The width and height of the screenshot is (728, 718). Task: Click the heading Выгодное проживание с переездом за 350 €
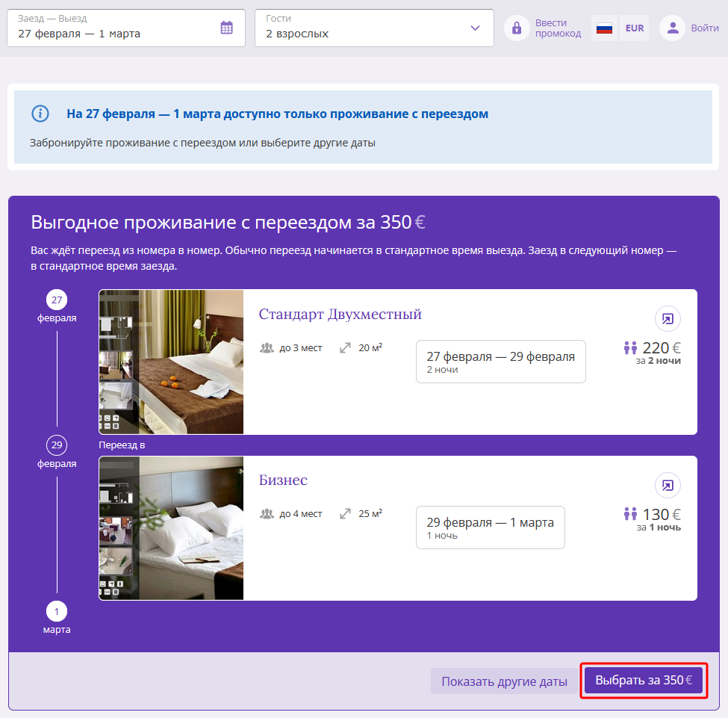(228, 223)
